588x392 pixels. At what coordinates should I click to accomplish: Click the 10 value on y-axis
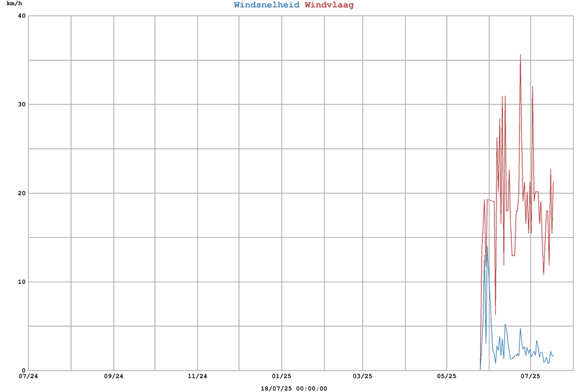point(22,282)
